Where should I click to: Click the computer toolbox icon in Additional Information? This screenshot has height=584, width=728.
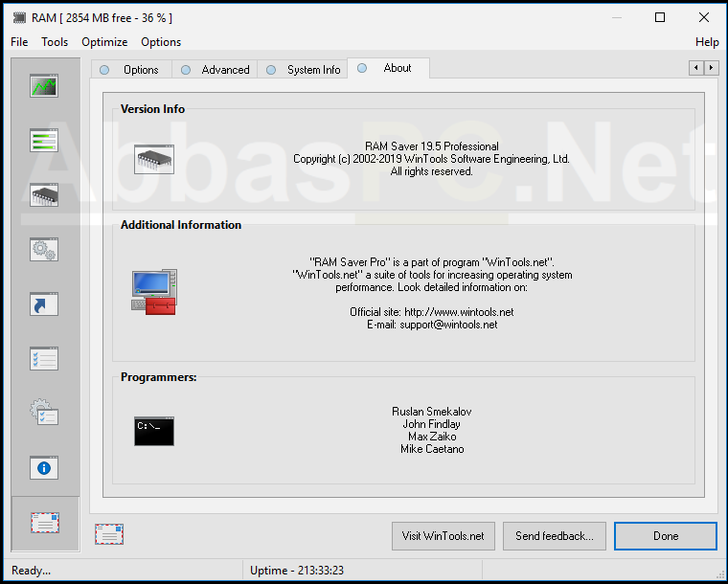[x=154, y=292]
